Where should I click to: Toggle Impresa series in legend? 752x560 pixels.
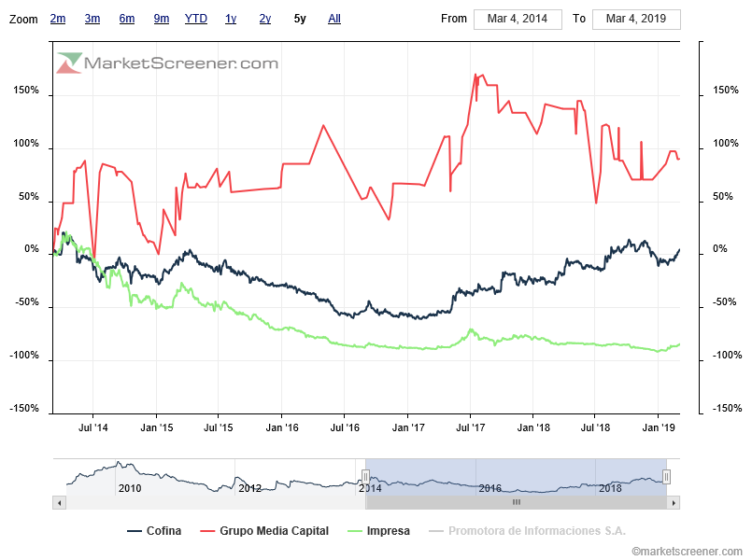pyautogui.click(x=379, y=531)
